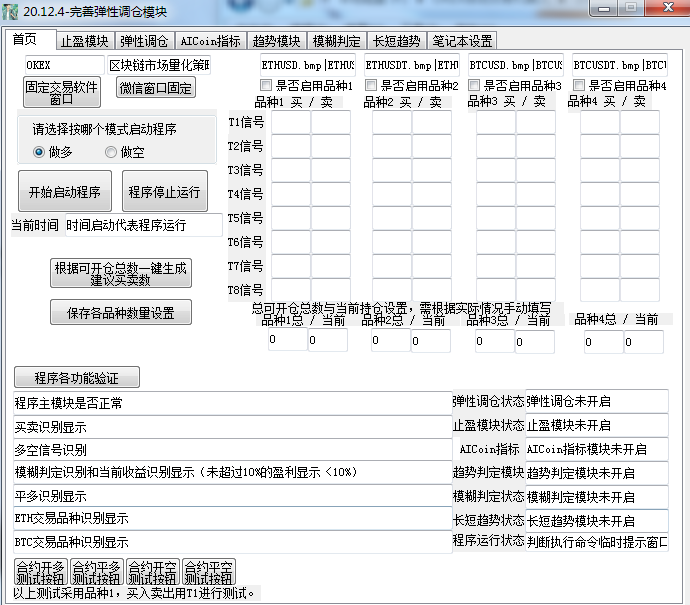
Task: Open the 弹性调仓 tab
Action: point(144,41)
